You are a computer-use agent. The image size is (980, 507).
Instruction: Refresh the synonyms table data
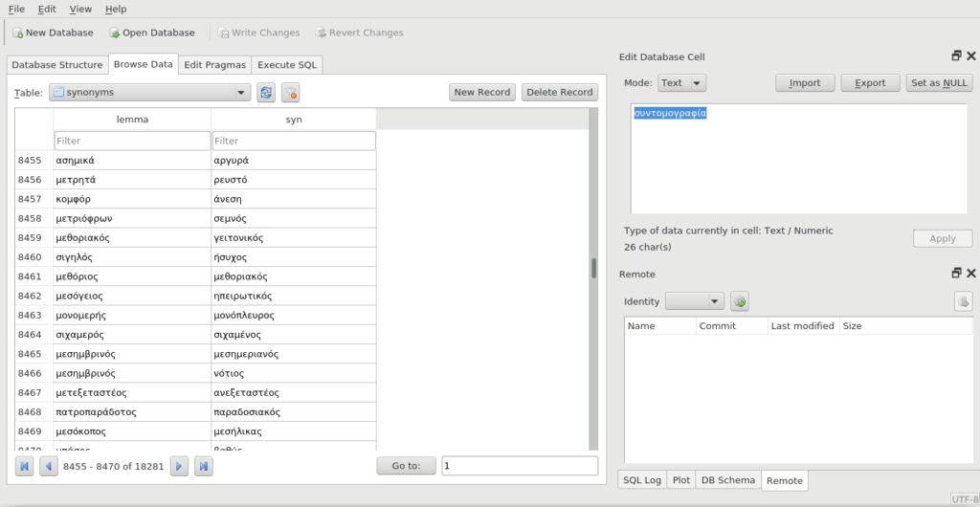coord(266,93)
